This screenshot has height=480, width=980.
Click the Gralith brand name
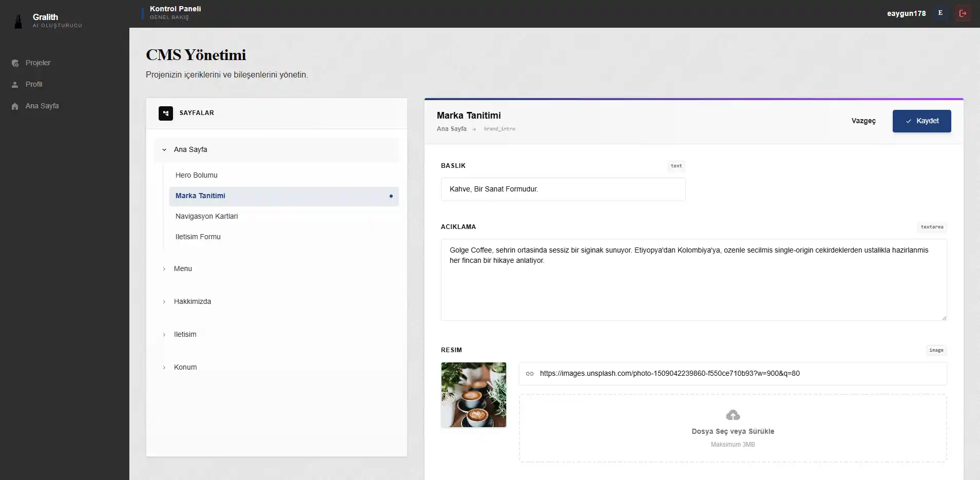point(45,17)
